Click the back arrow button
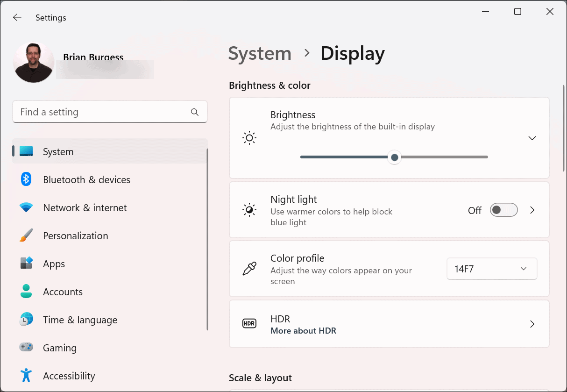The image size is (567, 392). [17, 17]
